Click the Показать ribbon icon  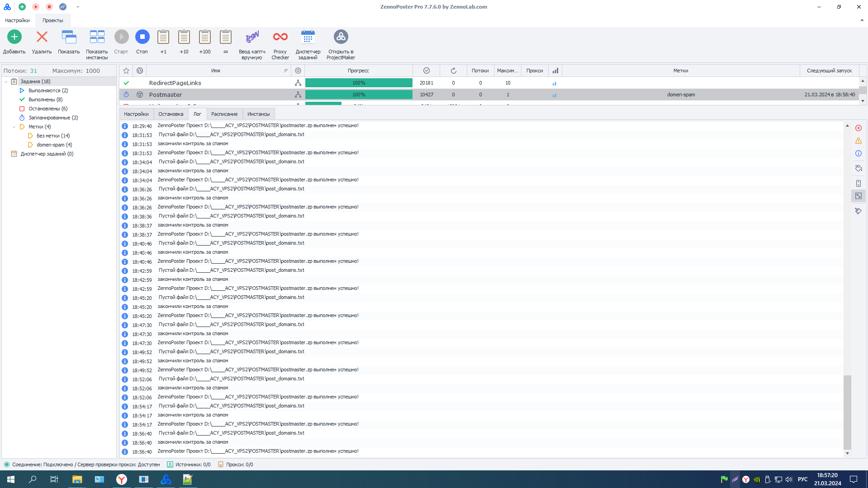tap(69, 37)
